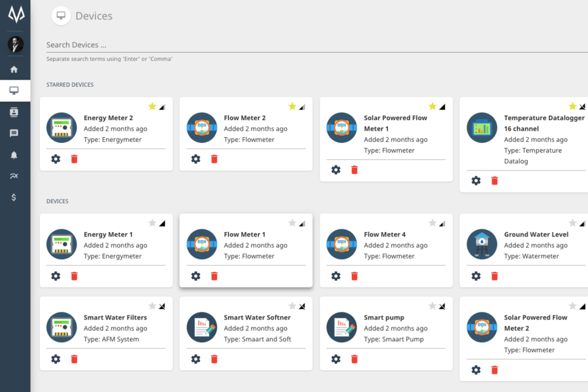This screenshot has width=588, height=392.
Task: Open contacts icon in the sidebar
Action: [x=14, y=112]
